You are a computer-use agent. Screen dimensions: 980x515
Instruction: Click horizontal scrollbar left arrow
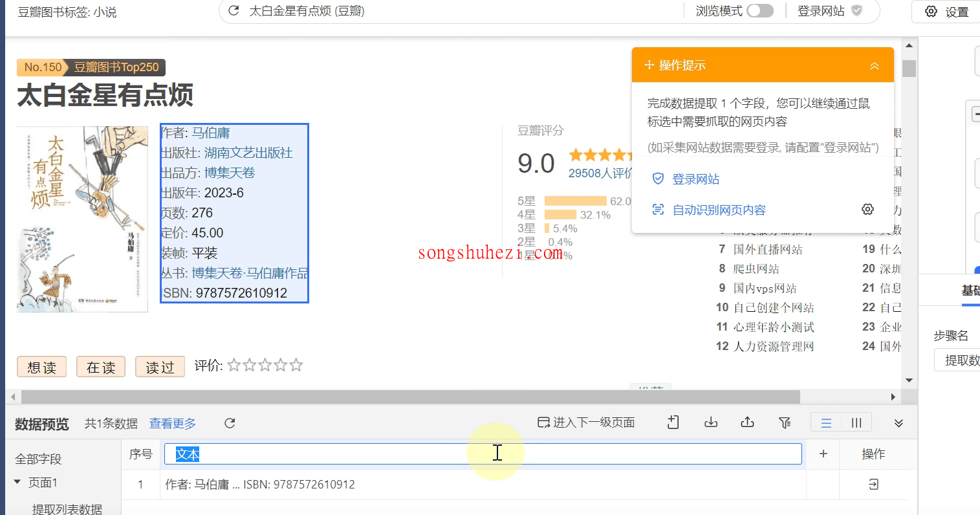(x=13, y=397)
